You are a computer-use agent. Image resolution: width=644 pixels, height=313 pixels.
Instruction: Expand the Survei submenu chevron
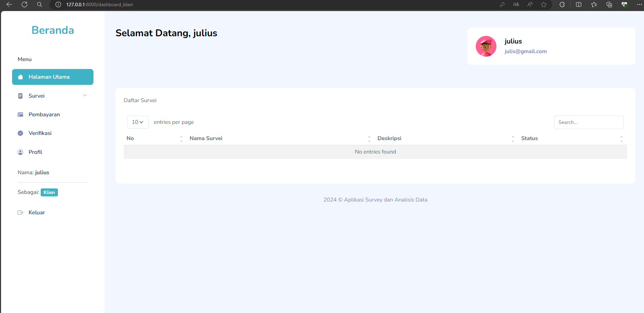[85, 96]
